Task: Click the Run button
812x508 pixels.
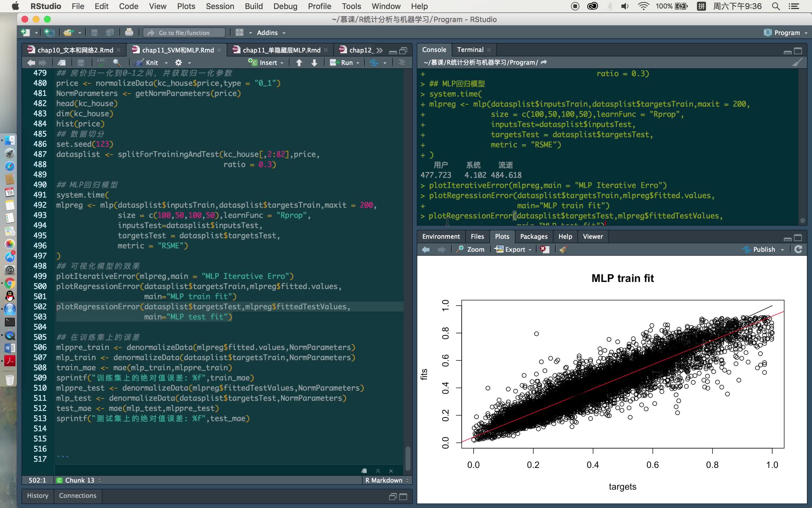Action: [342, 62]
